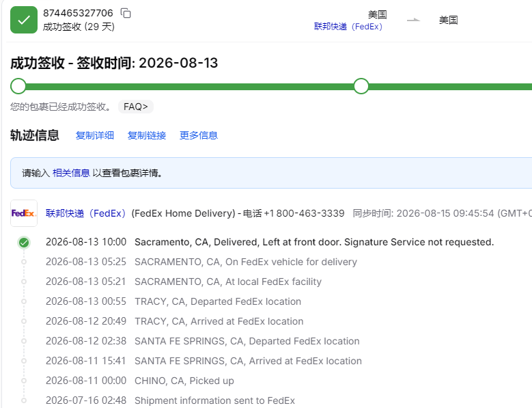Screen dimensions: 532x408
Task: Click 成功签收 (29 天) status text
Action: pyautogui.click(x=79, y=27)
